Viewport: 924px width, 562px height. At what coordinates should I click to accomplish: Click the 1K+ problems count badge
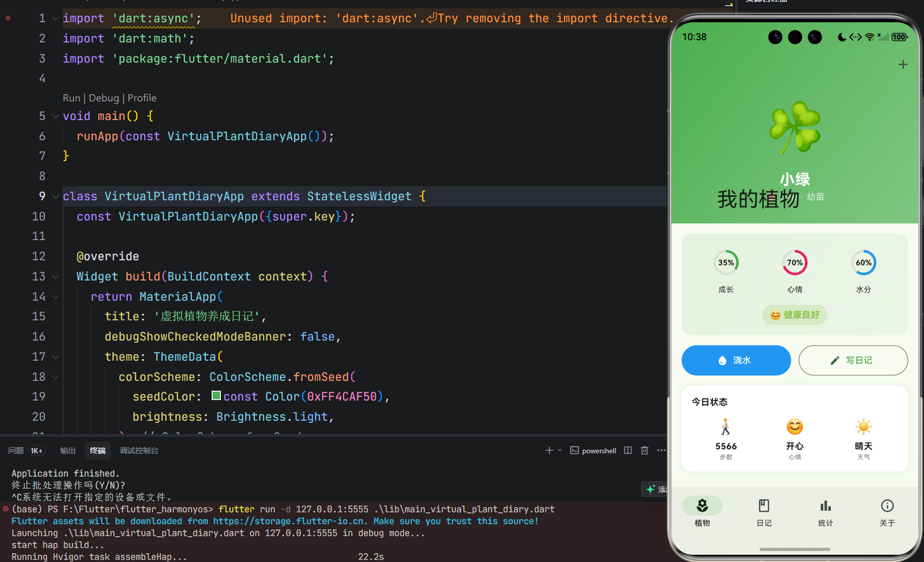click(37, 451)
